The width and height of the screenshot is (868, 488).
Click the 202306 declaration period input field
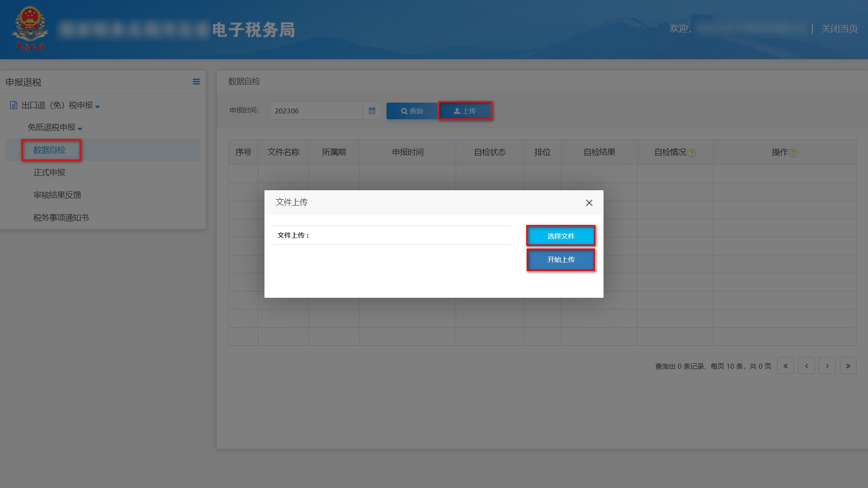click(x=316, y=111)
